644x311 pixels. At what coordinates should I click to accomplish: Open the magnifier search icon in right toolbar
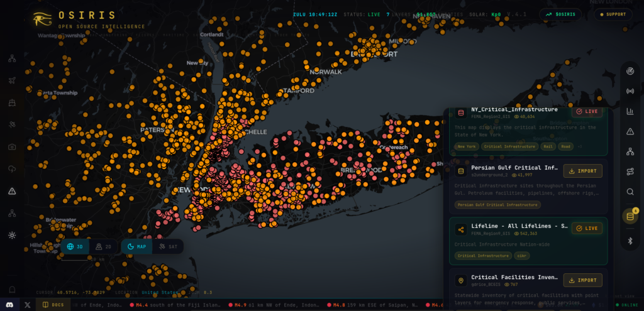point(630,192)
